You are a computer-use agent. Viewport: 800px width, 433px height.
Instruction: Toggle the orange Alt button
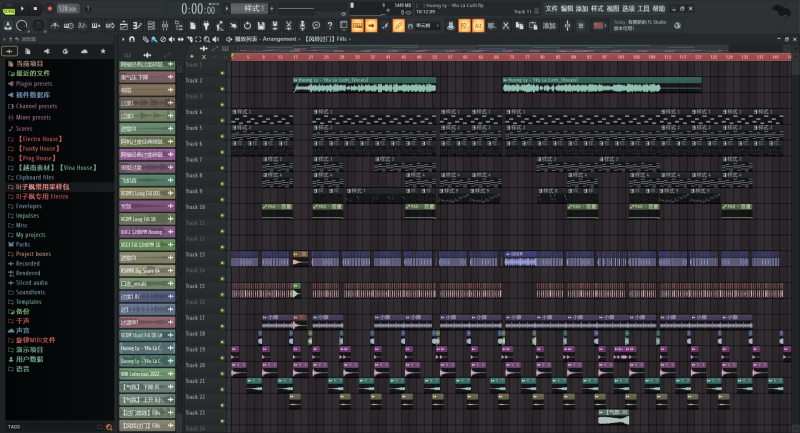click(x=478, y=26)
